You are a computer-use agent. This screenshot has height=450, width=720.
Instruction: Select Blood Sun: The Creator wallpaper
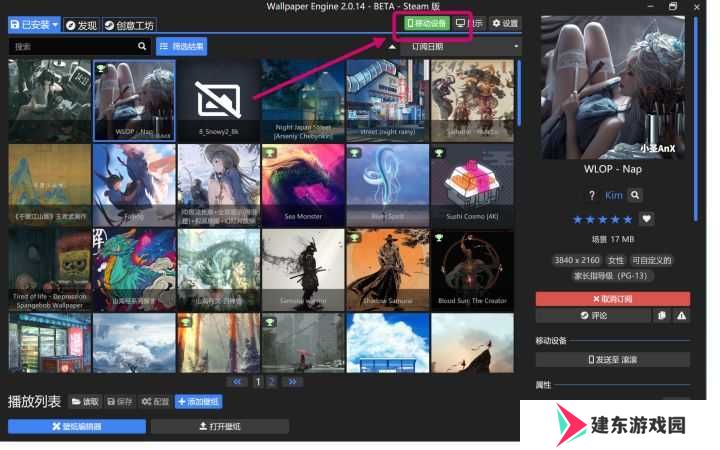(472, 270)
